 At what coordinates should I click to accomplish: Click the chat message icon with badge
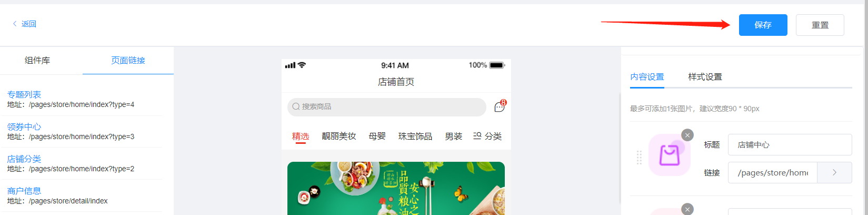(500, 106)
